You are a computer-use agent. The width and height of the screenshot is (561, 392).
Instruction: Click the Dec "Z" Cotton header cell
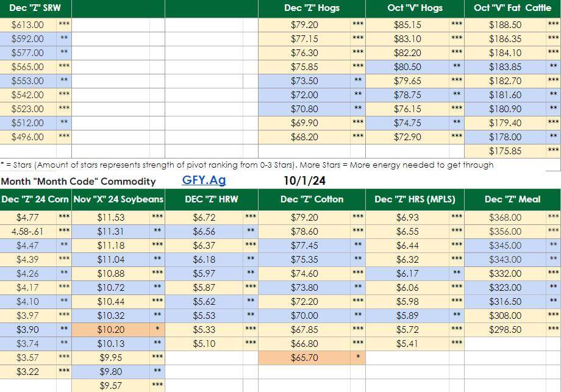pyautogui.click(x=312, y=199)
